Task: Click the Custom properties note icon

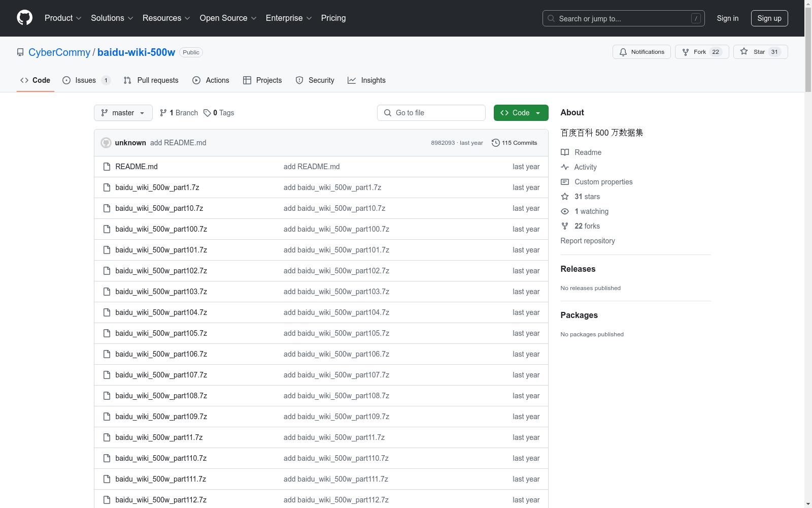Action: [x=565, y=182]
